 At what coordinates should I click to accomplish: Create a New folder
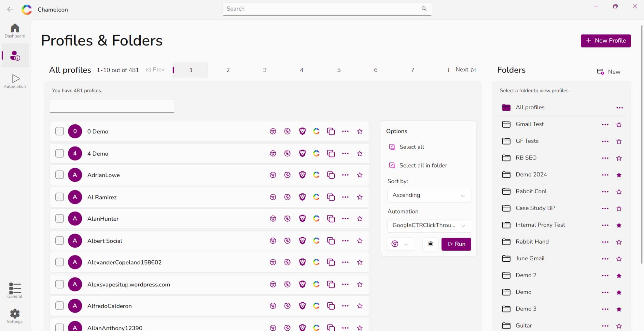(609, 72)
